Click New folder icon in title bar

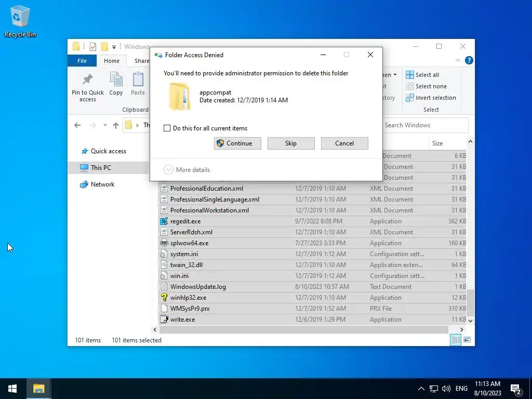pos(105,46)
